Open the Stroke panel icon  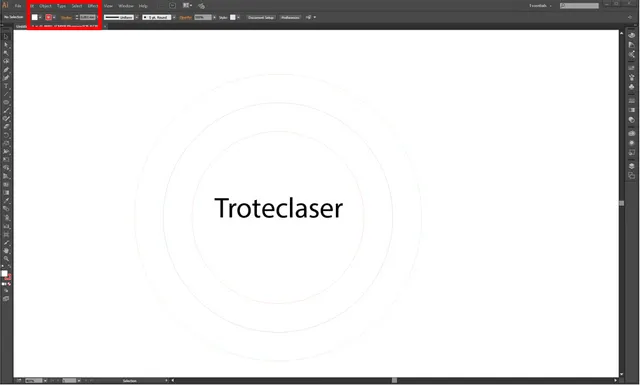(x=631, y=100)
